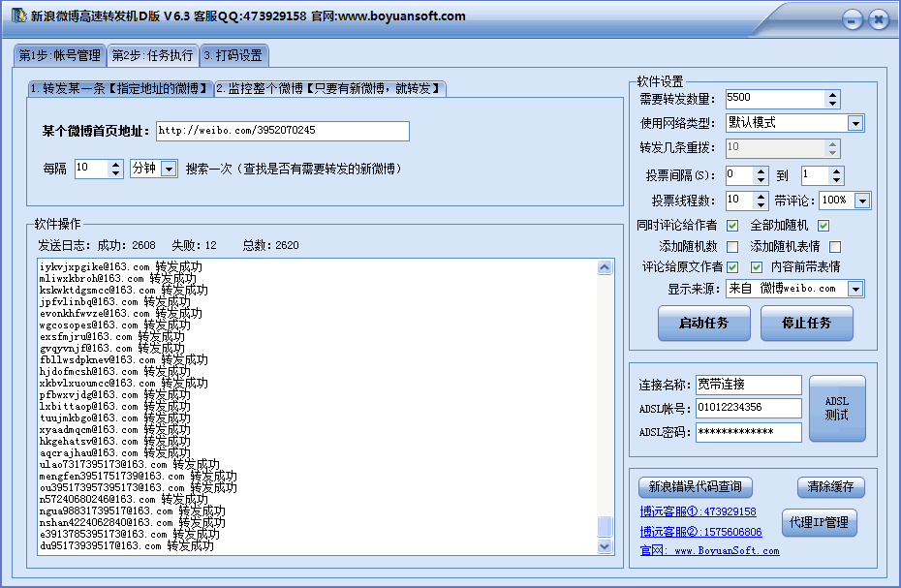Increase the 投票线程数 thread count
Screen dimensions: 901x588
[x=761, y=196]
